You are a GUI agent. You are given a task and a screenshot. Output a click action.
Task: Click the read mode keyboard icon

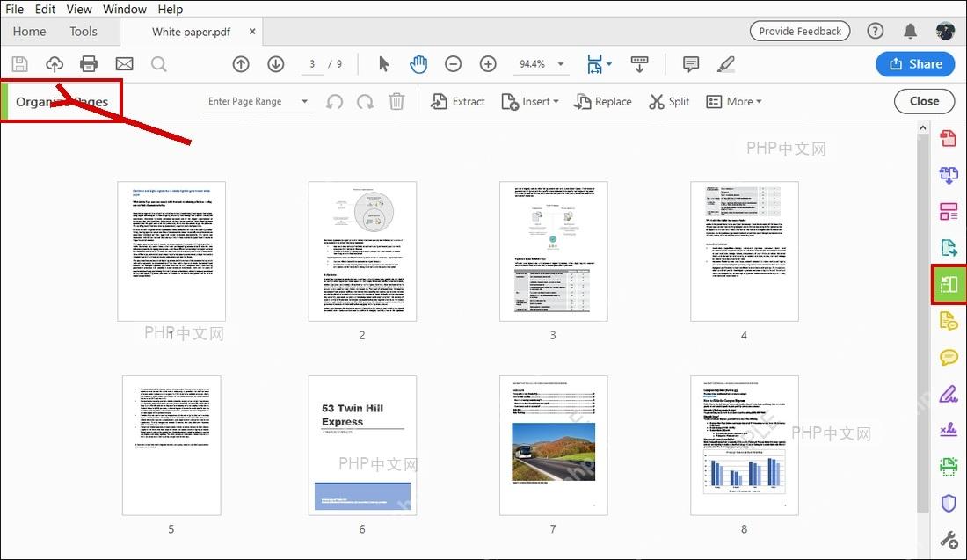point(639,64)
